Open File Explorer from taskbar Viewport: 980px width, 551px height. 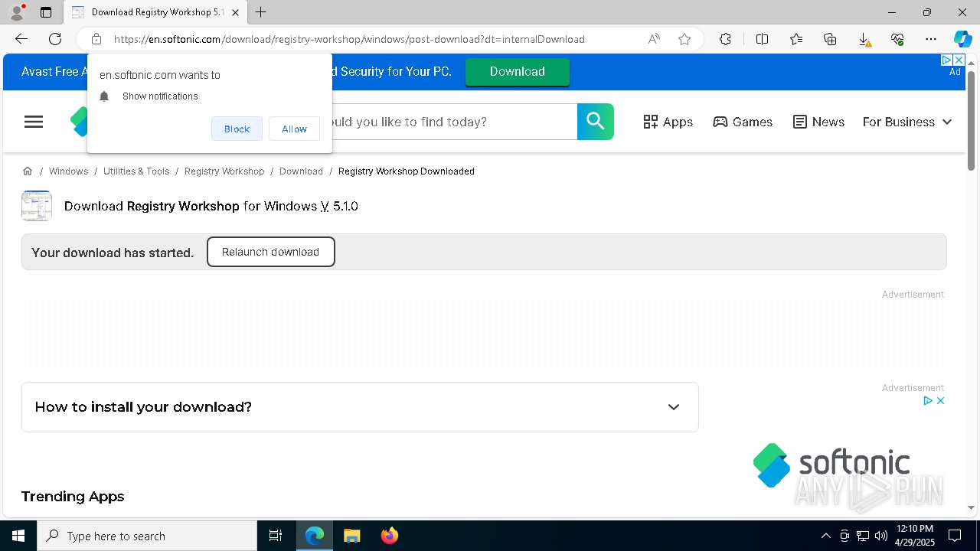coord(351,536)
